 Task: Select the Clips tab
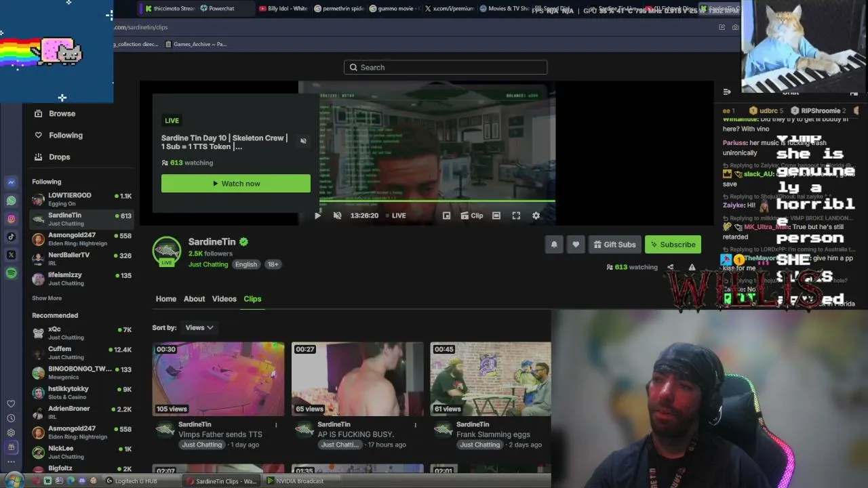252,299
